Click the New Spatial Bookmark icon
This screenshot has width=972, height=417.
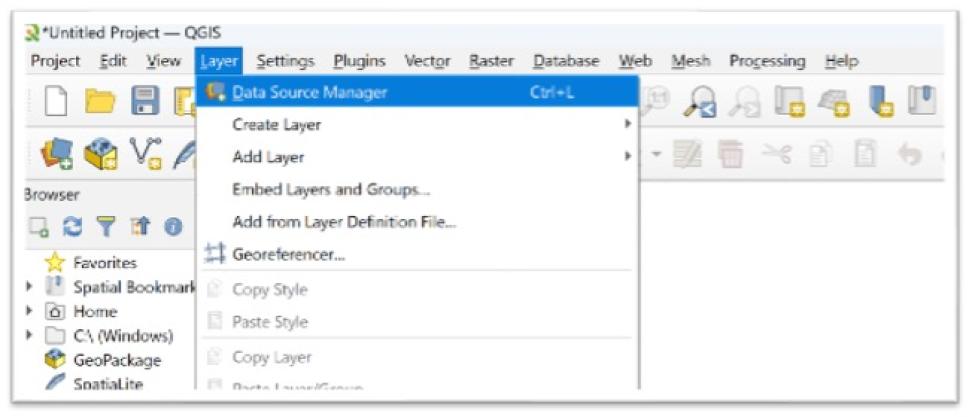point(880,101)
